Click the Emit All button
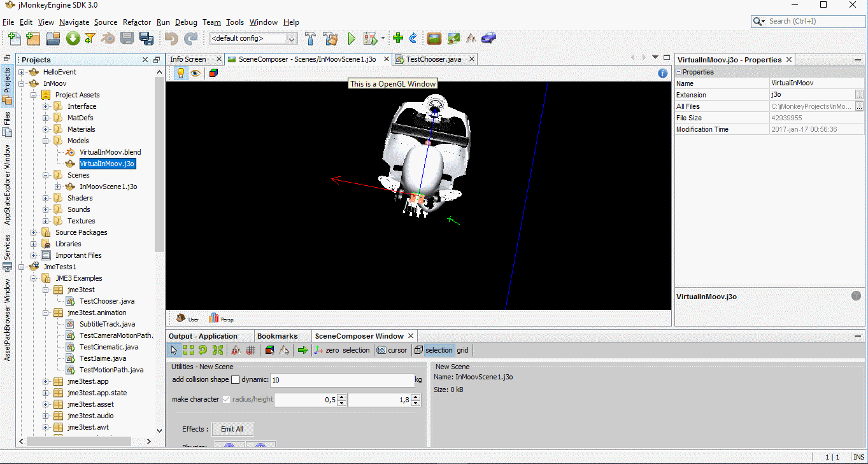This screenshot has height=464, width=868. coord(232,429)
